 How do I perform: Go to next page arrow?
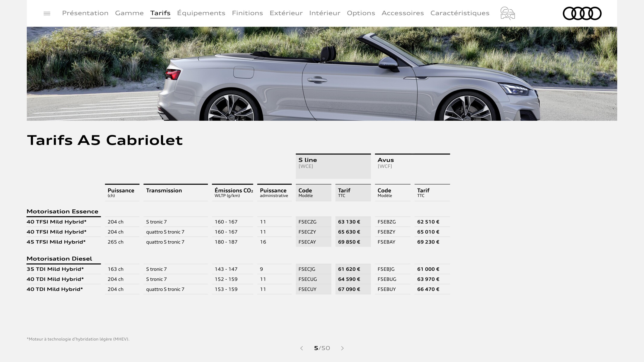coord(342,348)
